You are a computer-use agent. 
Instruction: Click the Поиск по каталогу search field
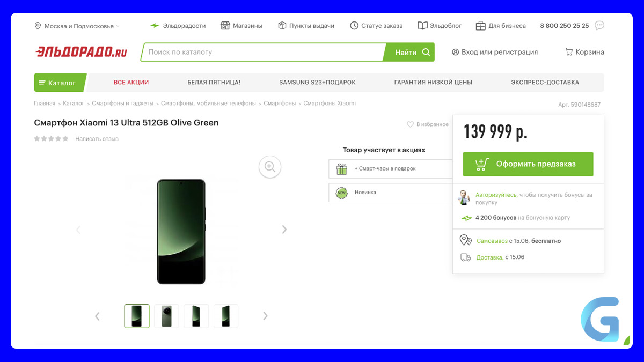(x=263, y=52)
